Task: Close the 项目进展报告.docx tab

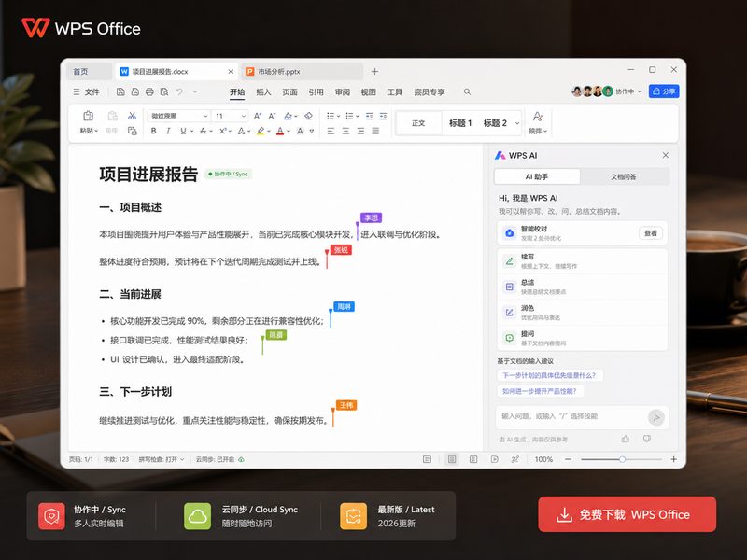Action: (x=231, y=72)
